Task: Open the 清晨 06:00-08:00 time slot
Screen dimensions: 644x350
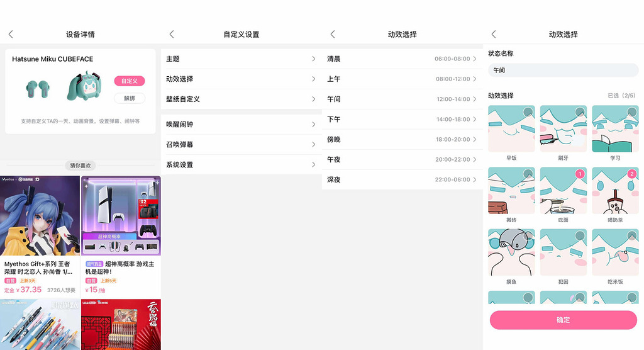Action: pos(402,59)
